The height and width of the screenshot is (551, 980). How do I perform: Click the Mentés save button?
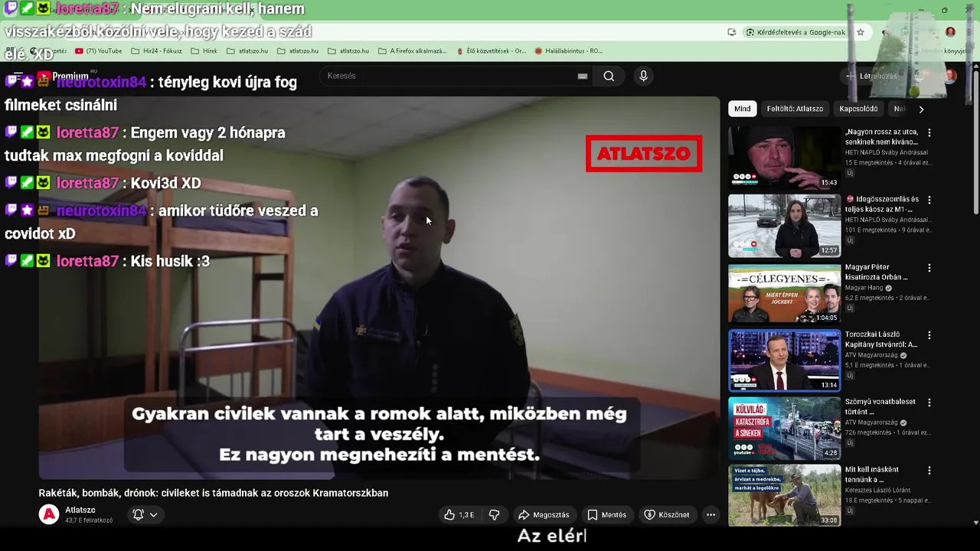click(x=606, y=515)
